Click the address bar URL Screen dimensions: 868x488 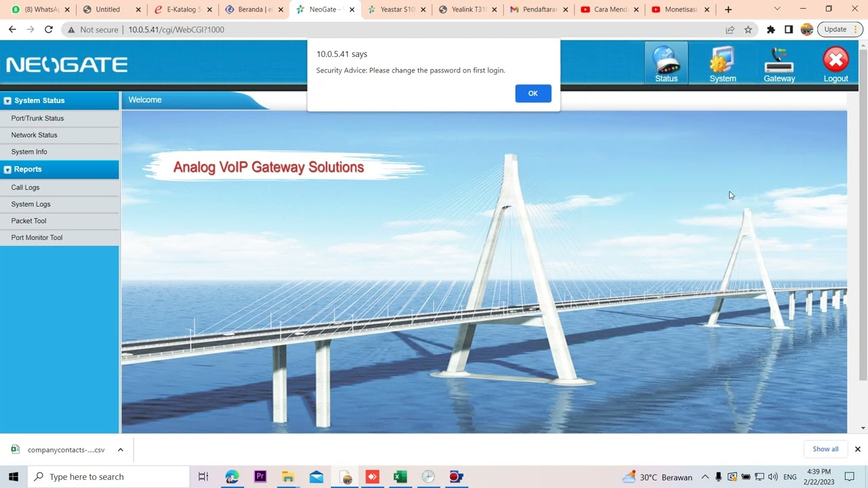[x=176, y=30]
